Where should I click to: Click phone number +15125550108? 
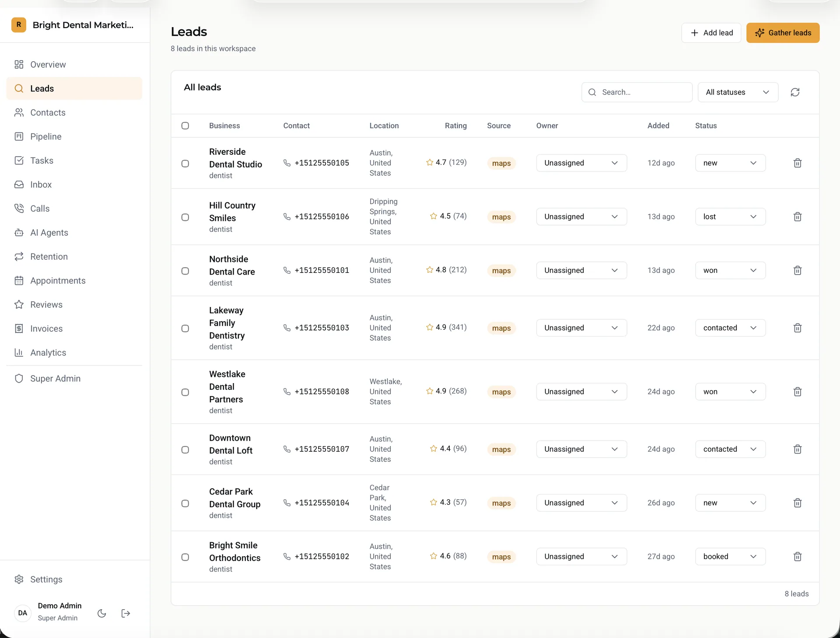(x=322, y=392)
